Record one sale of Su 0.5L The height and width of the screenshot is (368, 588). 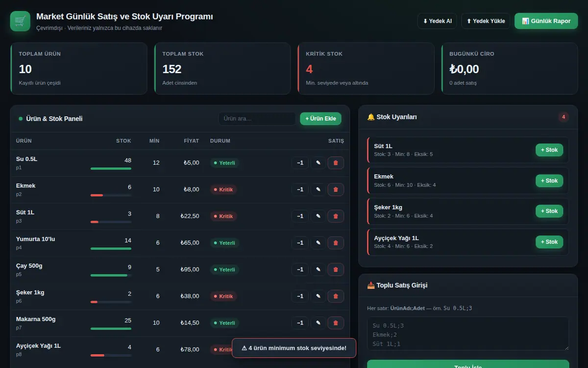click(300, 163)
